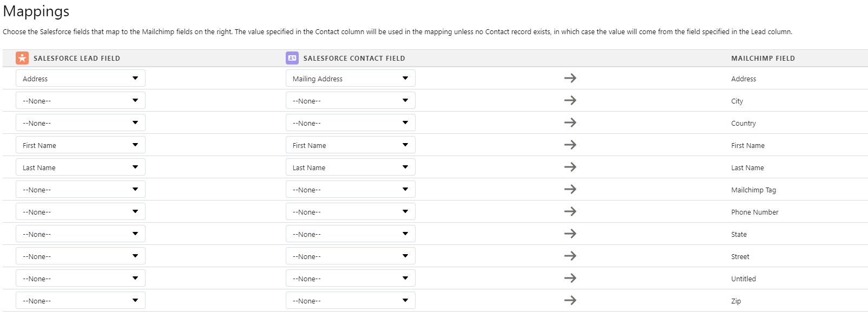Image resolution: width=868 pixels, height=323 pixels.
Task: Expand the lead dropdown for Zip
Action: (81, 300)
